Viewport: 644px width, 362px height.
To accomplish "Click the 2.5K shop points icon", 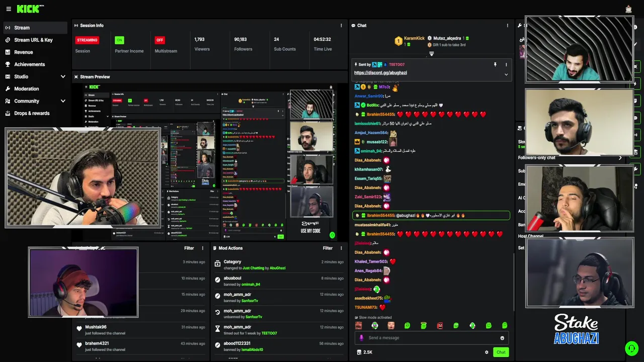I will click(359, 352).
